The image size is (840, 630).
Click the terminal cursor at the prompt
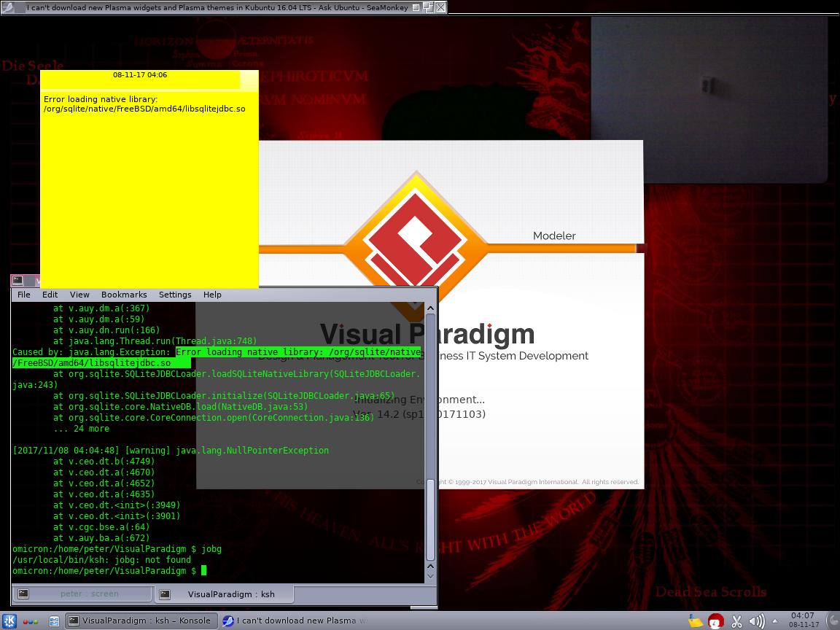203,571
